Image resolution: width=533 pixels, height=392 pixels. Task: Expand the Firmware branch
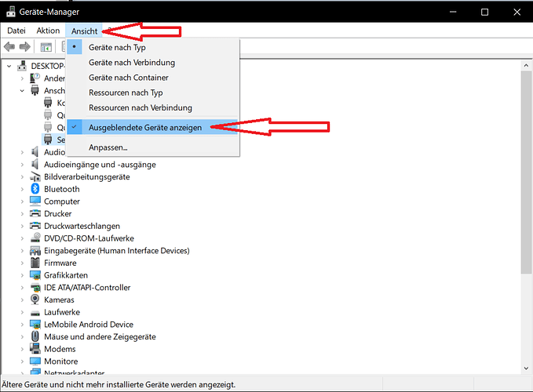[x=22, y=263]
